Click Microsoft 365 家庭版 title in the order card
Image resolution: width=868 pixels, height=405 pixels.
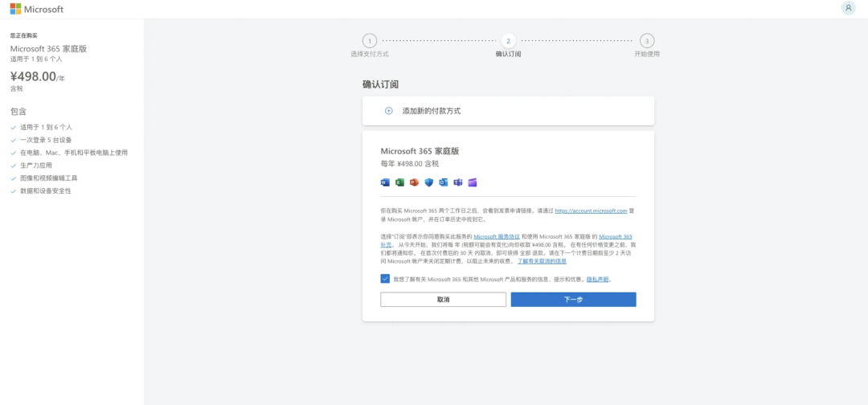point(420,151)
